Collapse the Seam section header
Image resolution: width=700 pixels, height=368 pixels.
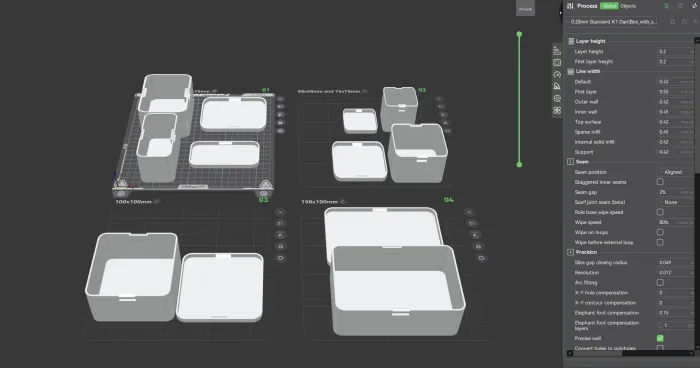point(582,162)
